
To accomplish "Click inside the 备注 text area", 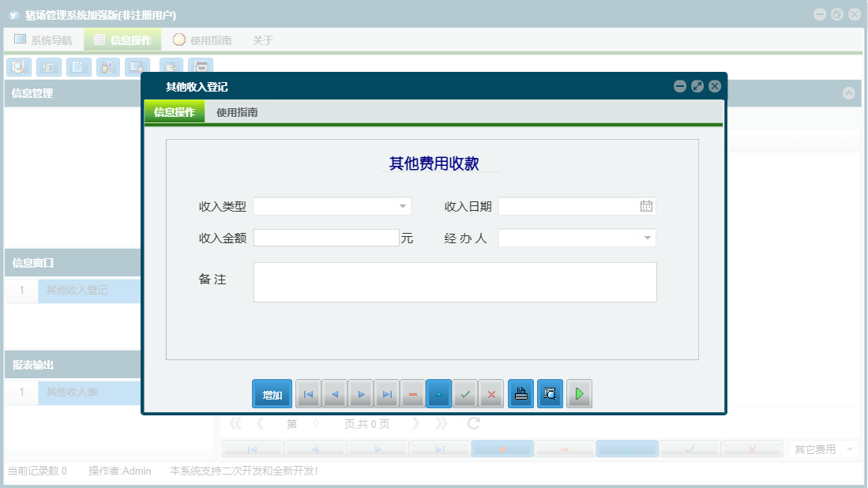I will pyautogui.click(x=454, y=282).
